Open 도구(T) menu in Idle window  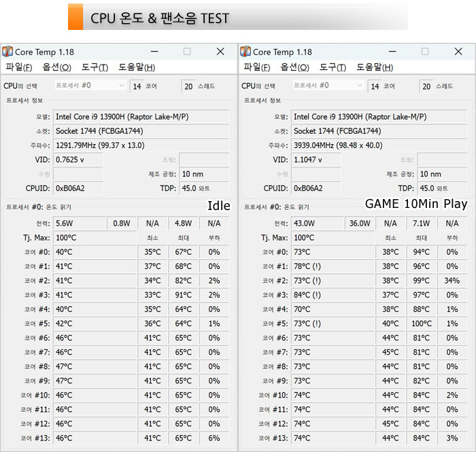(x=95, y=67)
